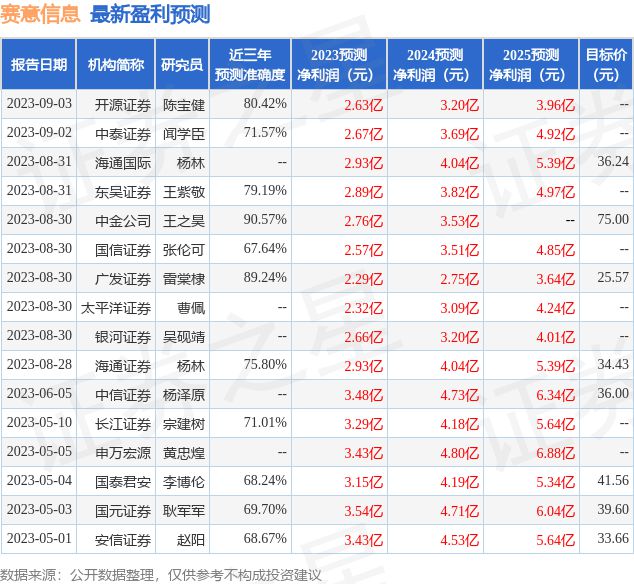Click accuracy value 80.42%
The image size is (634, 584).
265,104
